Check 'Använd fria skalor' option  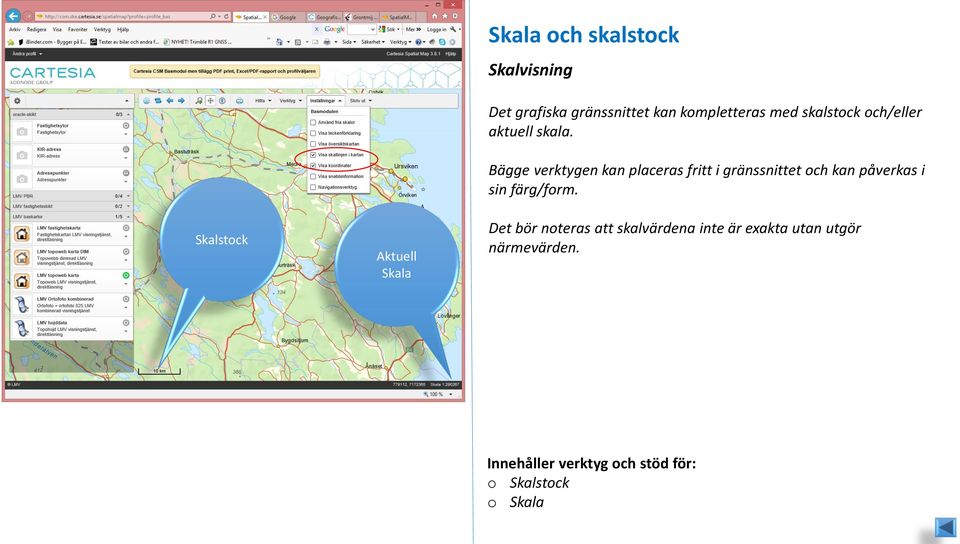pos(313,122)
